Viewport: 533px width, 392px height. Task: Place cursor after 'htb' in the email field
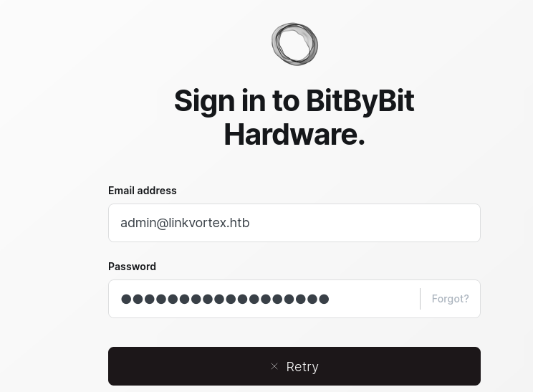[x=251, y=223]
